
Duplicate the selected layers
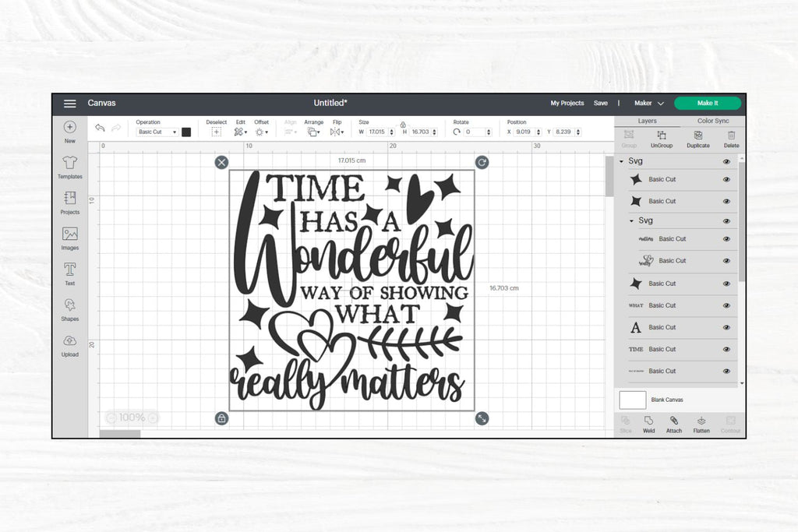point(696,140)
